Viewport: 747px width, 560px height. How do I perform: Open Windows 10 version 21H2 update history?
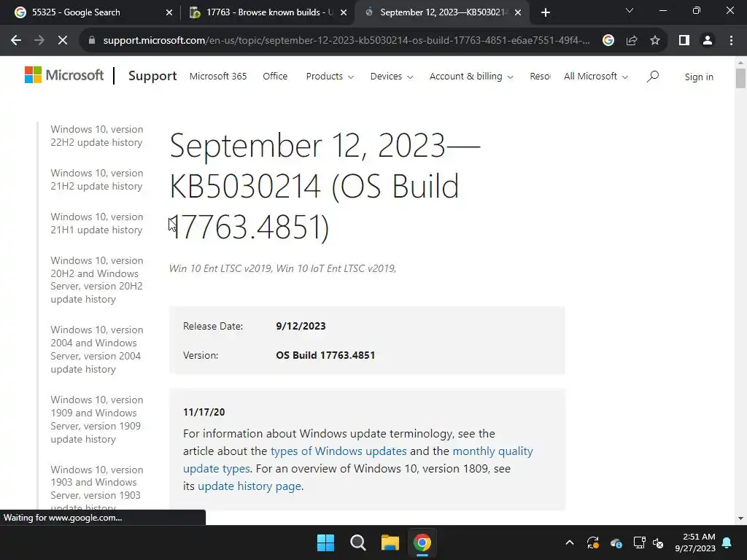click(97, 179)
